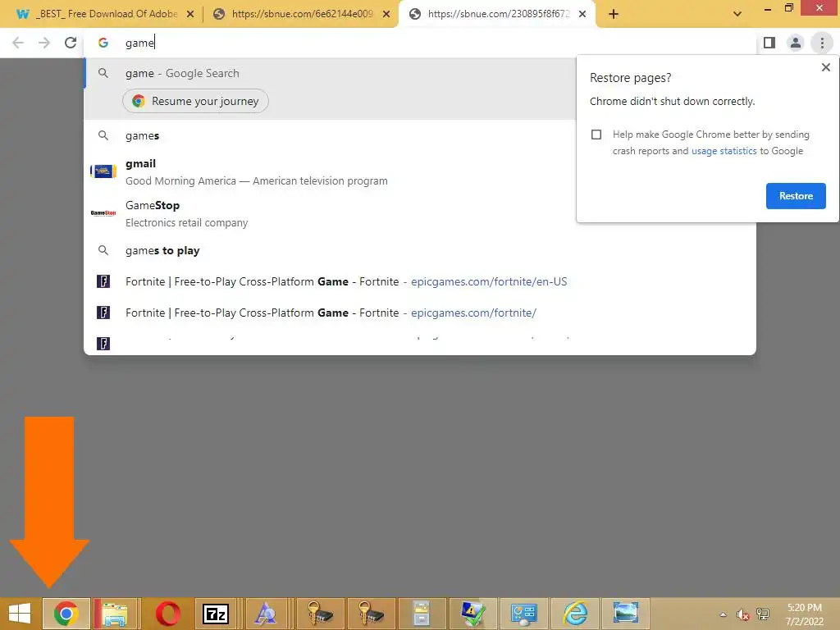Screen dimensions: 840x630
Task: Choose 'games to play' suggestion
Action: click(x=420, y=251)
